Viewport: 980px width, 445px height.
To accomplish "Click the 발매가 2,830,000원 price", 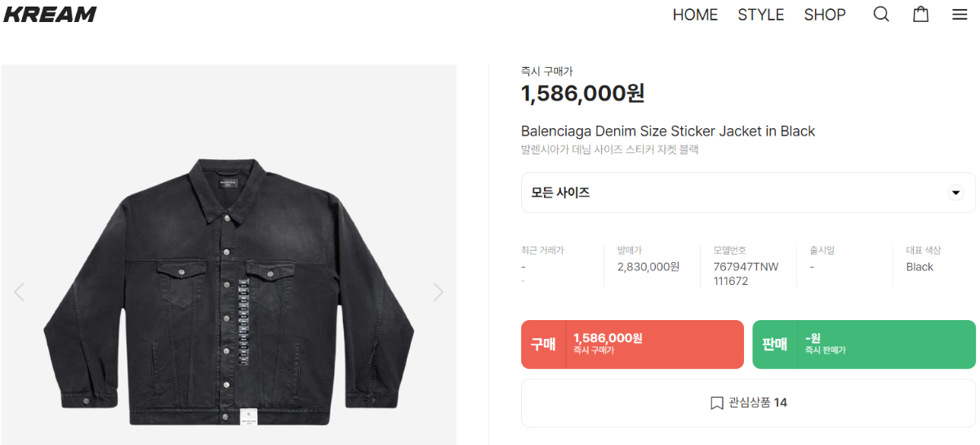I will click(x=648, y=267).
